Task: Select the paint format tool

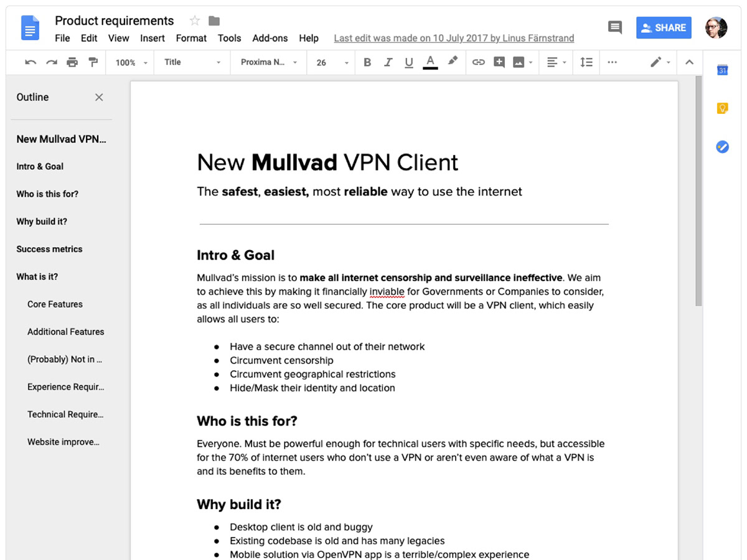Action: (x=93, y=62)
